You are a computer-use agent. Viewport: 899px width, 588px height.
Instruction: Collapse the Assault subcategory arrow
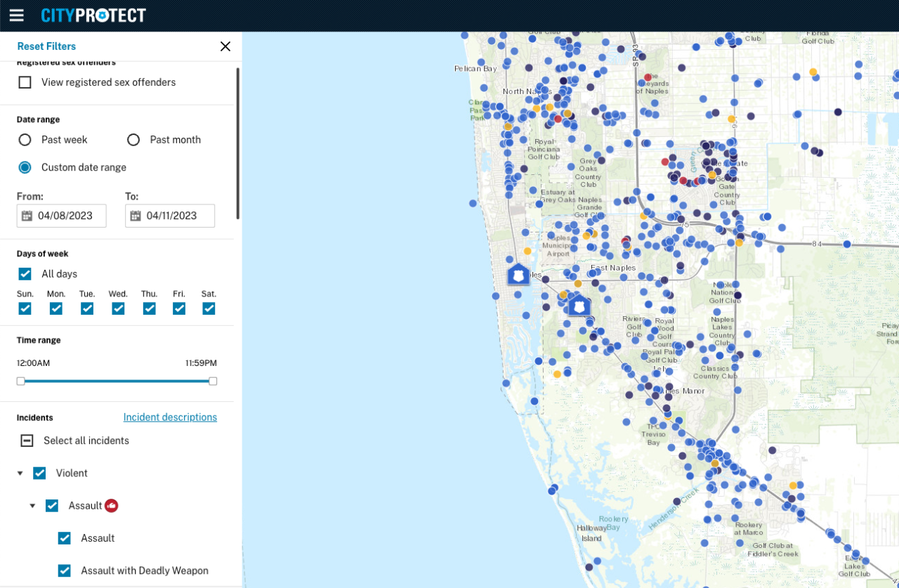coord(32,506)
